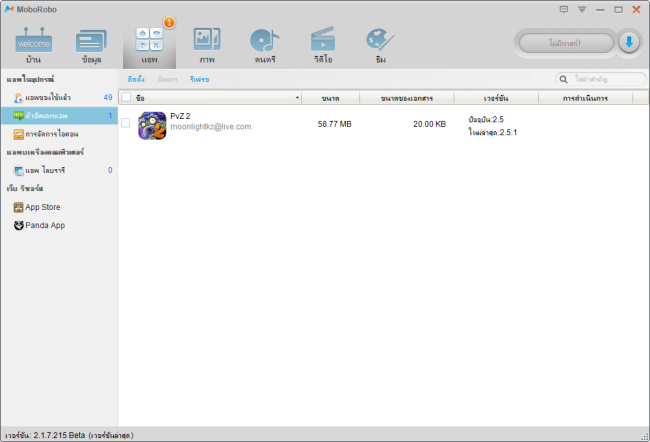The width and height of the screenshot is (650, 442).
Task: Click the install link in toolbar
Action: pyautogui.click(x=136, y=79)
